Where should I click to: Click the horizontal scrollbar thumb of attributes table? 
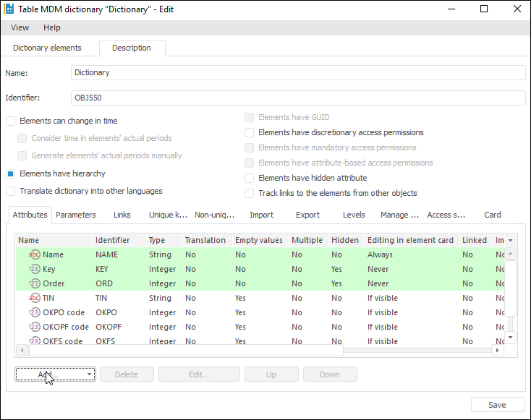pos(186,351)
